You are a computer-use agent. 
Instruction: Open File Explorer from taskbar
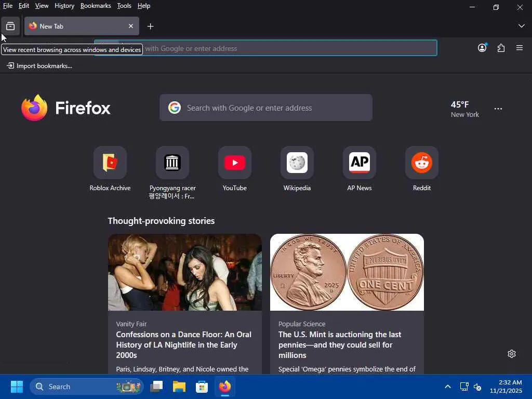179,387
